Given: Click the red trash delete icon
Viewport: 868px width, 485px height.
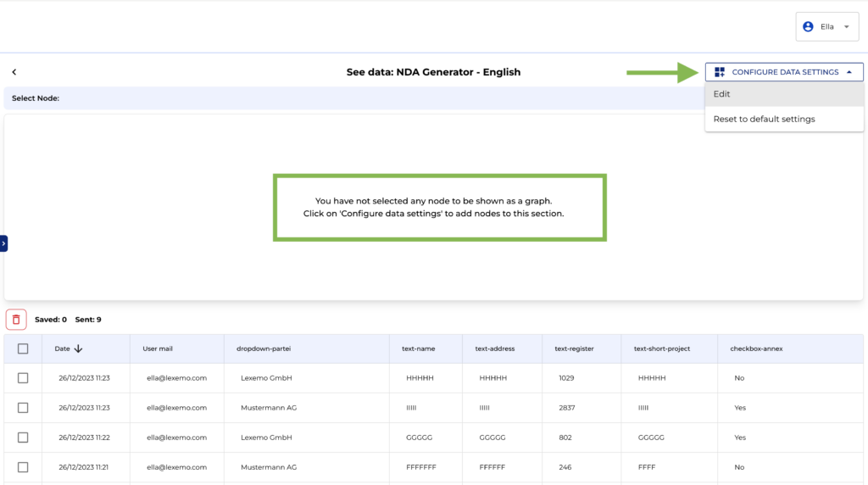Looking at the screenshot, I should click(16, 320).
